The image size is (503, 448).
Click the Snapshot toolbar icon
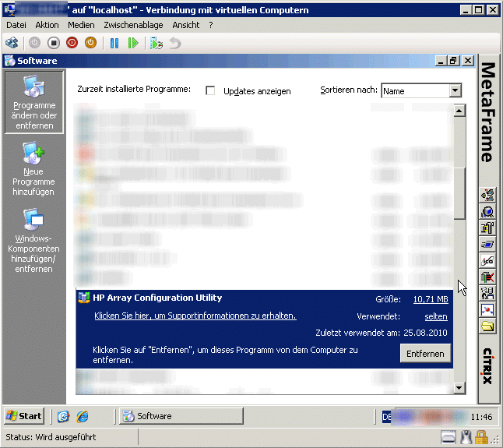157,43
